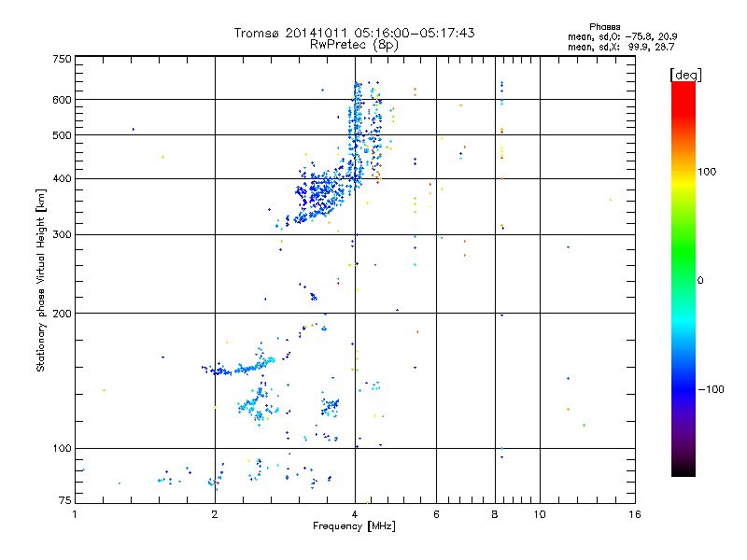Image resolution: width=747 pixels, height=560 pixels.
Task: Click the 'Stationary phase Virtual Height [km]' axis label
Action: tap(41, 281)
